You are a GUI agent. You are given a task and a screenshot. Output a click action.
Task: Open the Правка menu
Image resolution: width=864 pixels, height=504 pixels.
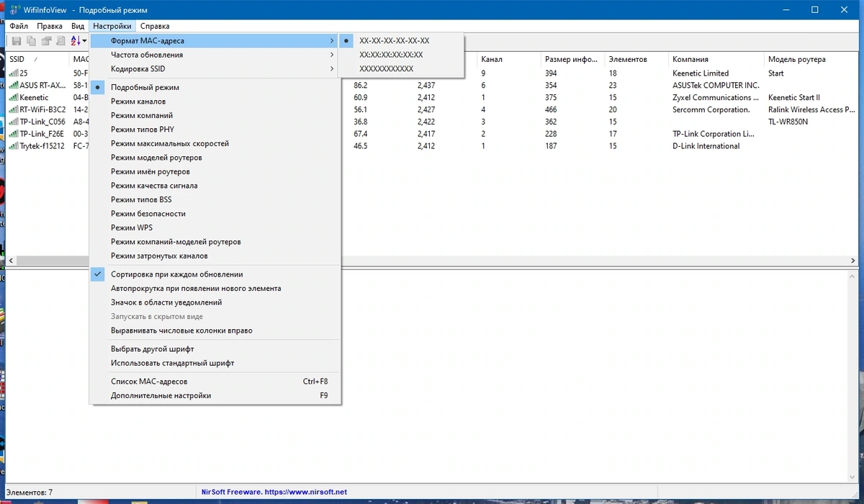(50, 26)
